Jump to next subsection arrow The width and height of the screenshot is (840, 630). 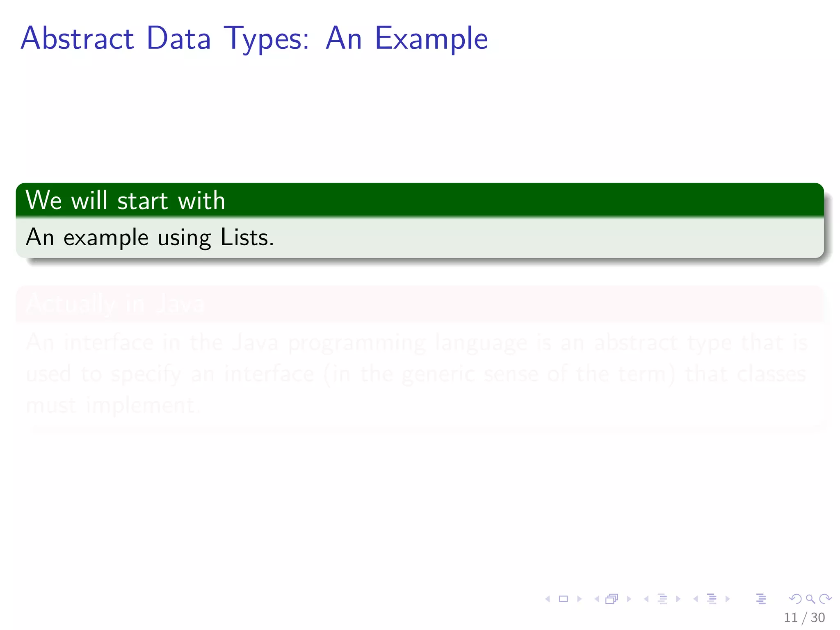click(678, 599)
